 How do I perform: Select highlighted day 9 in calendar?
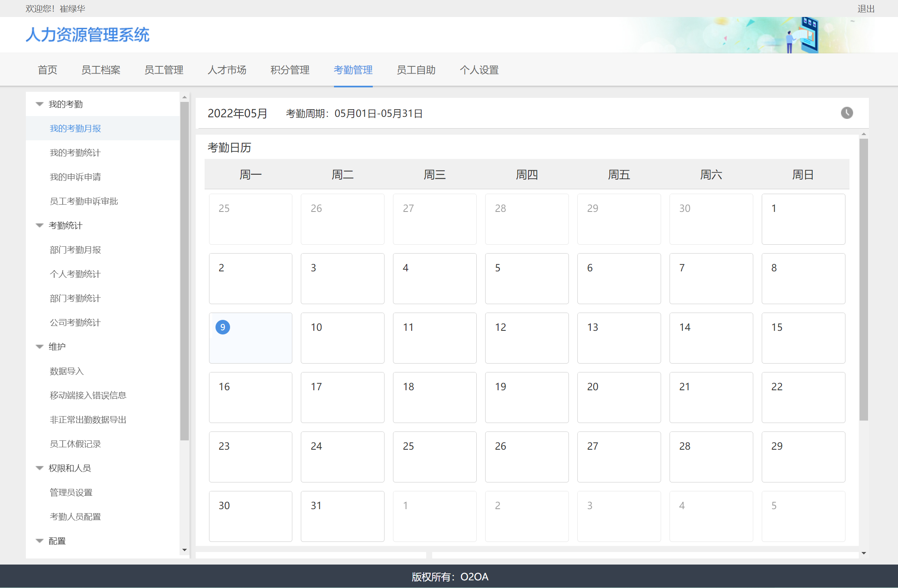pos(223,327)
